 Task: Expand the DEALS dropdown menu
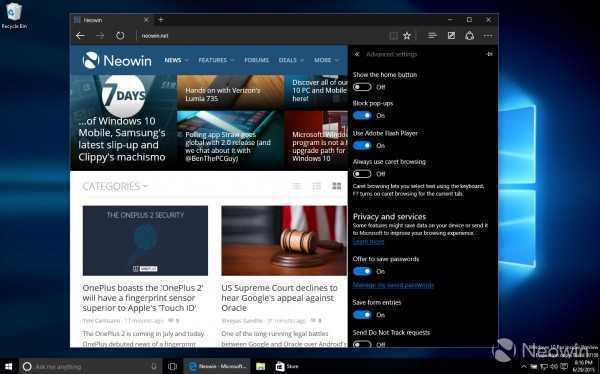click(x=291, y=60)
